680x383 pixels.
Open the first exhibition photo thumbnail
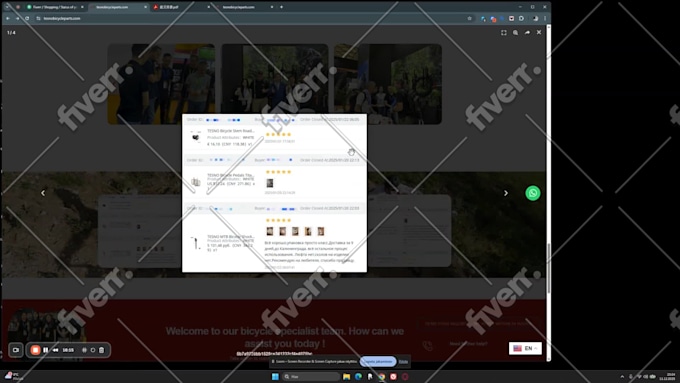161,84
